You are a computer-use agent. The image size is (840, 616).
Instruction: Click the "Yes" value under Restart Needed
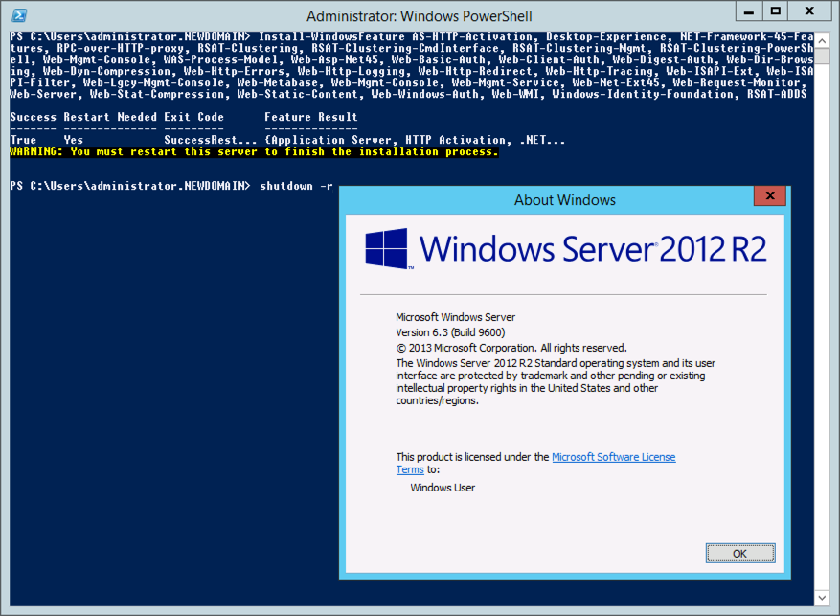[x=74, y=140]
